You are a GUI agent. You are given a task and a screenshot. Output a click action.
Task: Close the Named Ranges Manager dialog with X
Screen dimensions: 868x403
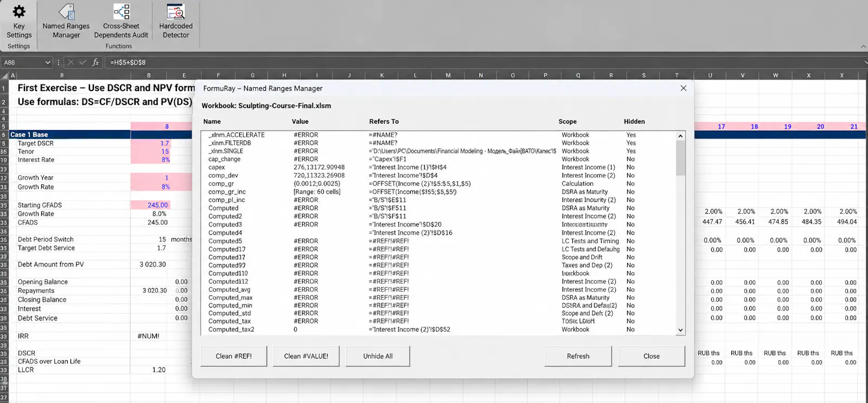(x=684, y=88)
